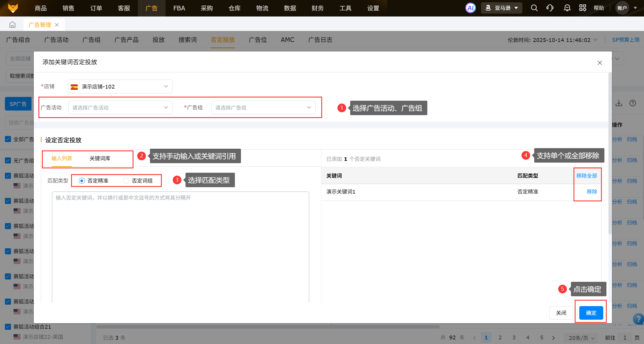Click the AI assistant icon
Image resolution: width=644 pixels, height=344 pixels.
(470, 8)
